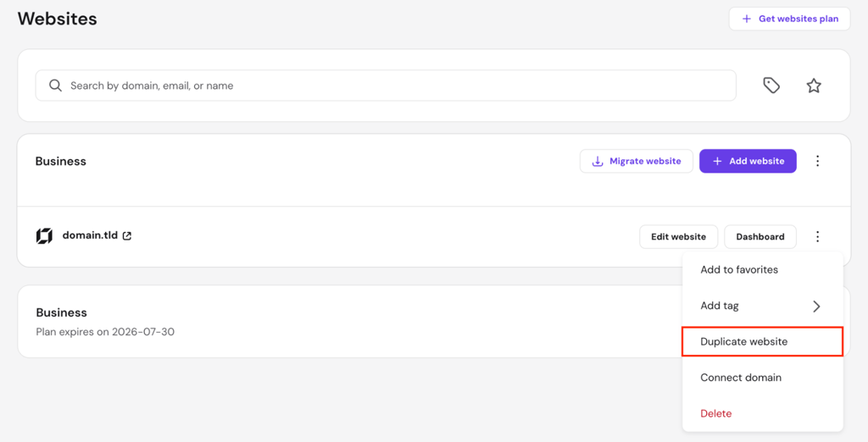Open the Business plan three-dot menu
Screen dimensions: 868x442
818,161
